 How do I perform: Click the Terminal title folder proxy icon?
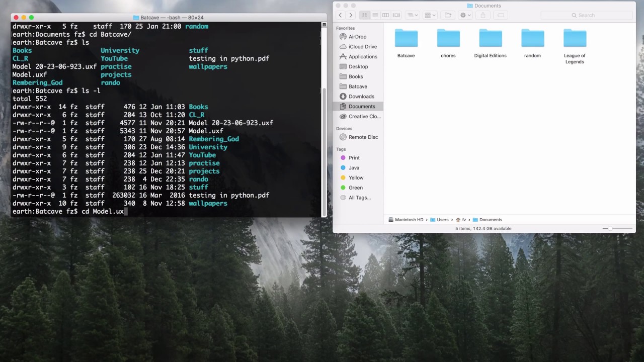tap(136, 18)
